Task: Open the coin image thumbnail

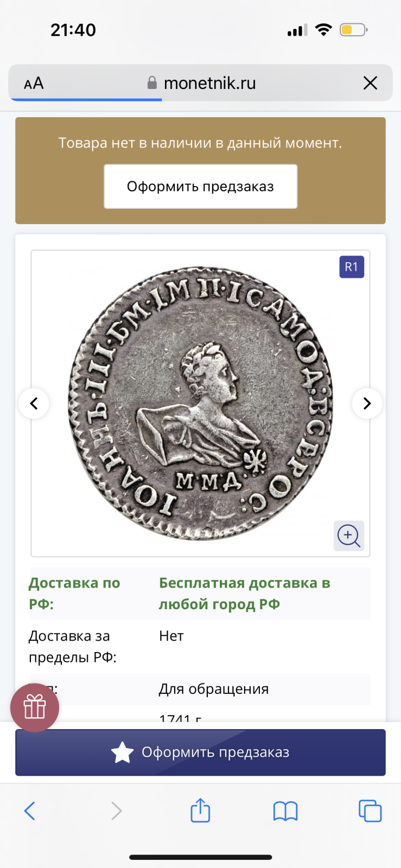Action: coord(200,404)
